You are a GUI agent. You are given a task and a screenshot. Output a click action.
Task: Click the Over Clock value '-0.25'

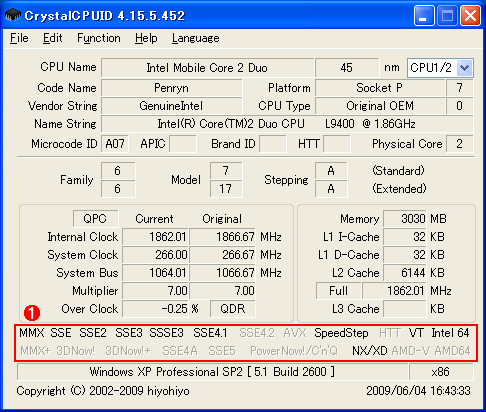155,309
